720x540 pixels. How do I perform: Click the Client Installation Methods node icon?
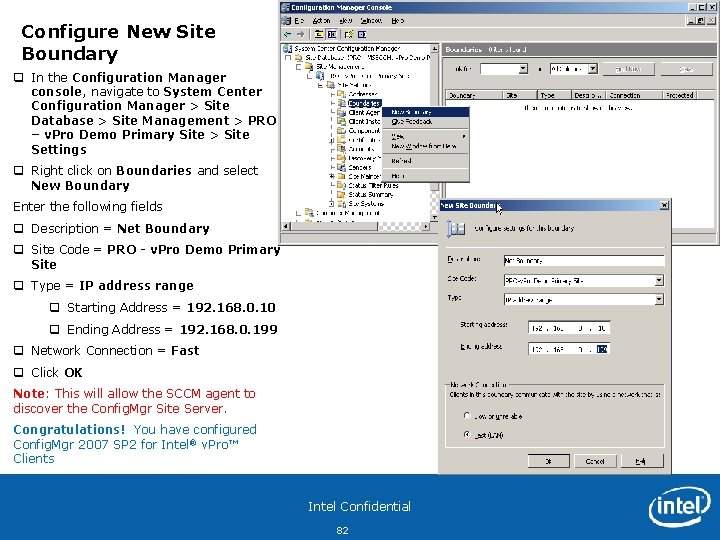point(341,121)
